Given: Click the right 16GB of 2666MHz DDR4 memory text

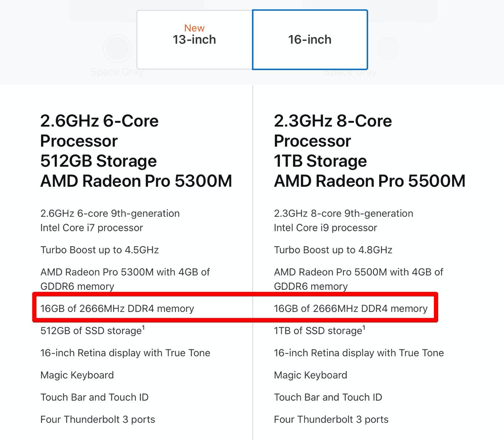Looking at the screenshot, I should click(x=350, y=308).
